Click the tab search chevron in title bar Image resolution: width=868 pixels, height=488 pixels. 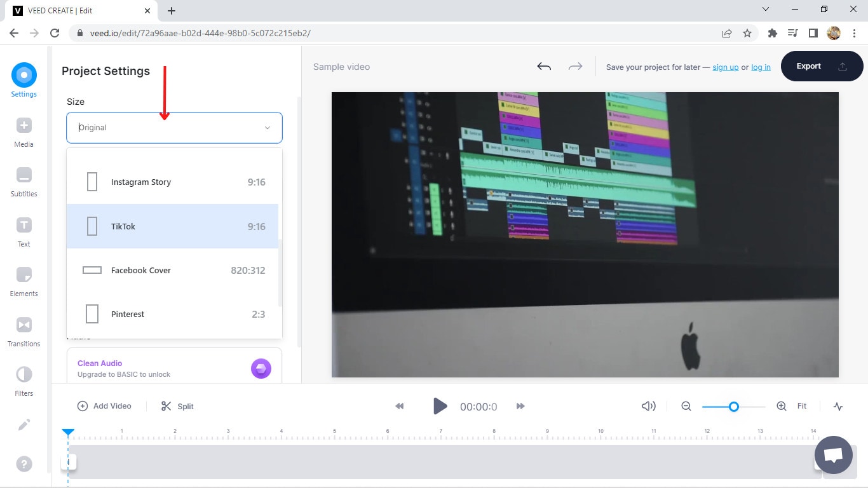(x=766, y=10)
